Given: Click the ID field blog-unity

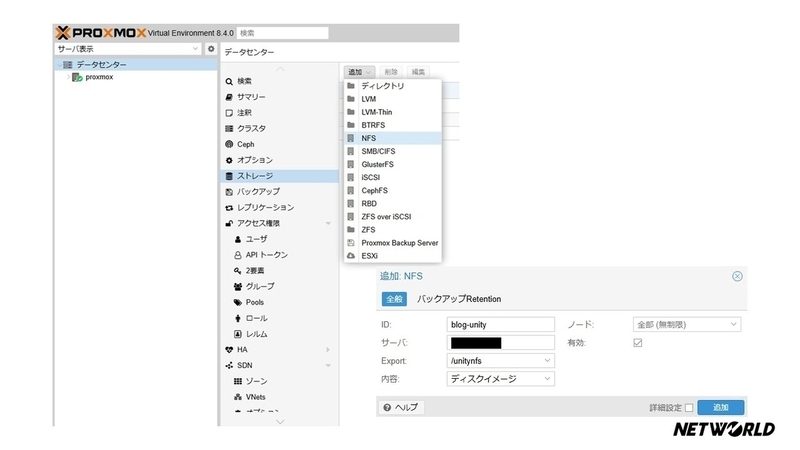Looking at the screenshot, I should pos(501,324).
